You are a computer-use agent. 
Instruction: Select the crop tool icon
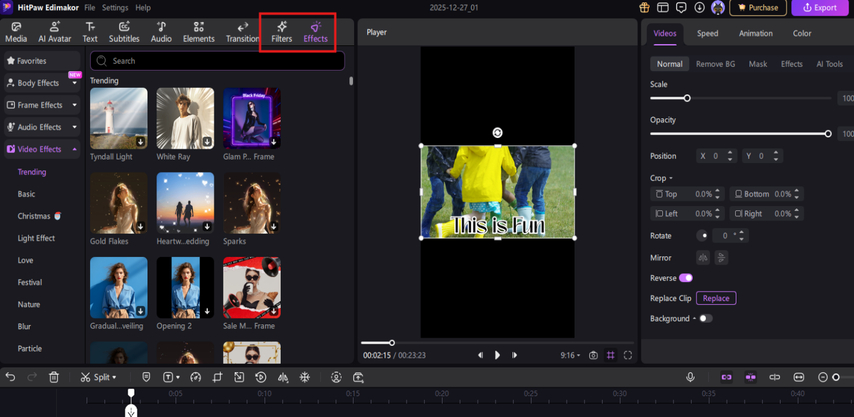(217, 377)
